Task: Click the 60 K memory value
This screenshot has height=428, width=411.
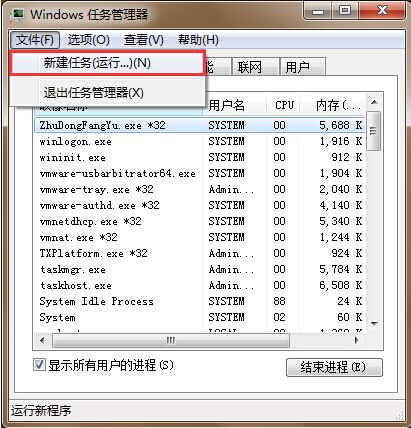Action: coord(350,317)
